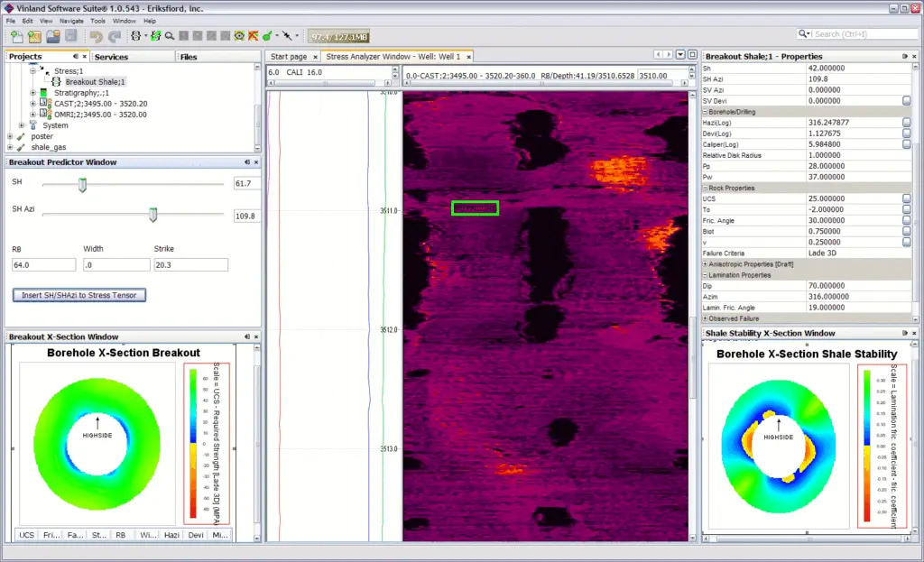This screenshot has width=924, height=562.
Task: Switch to the Start page tab
Action: 290,57
